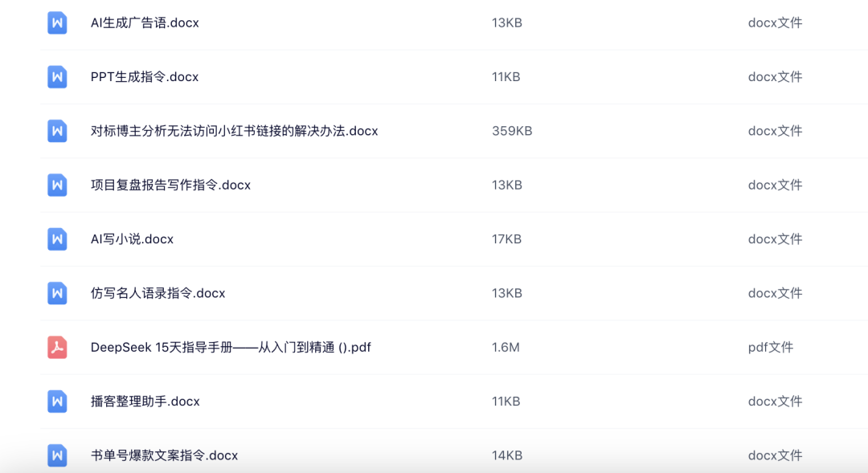Click the 1.6M size value
Screen dimensions: 868x473
(506, 348)
